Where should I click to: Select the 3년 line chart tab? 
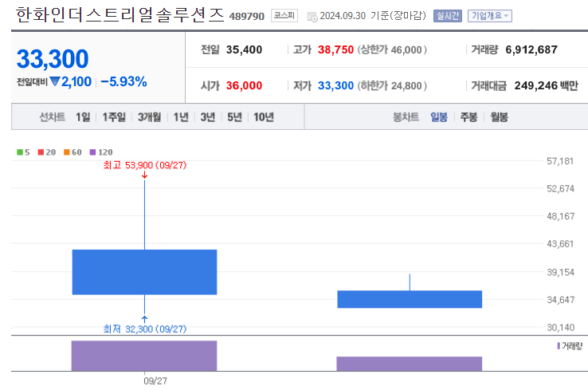coord(208,117)
